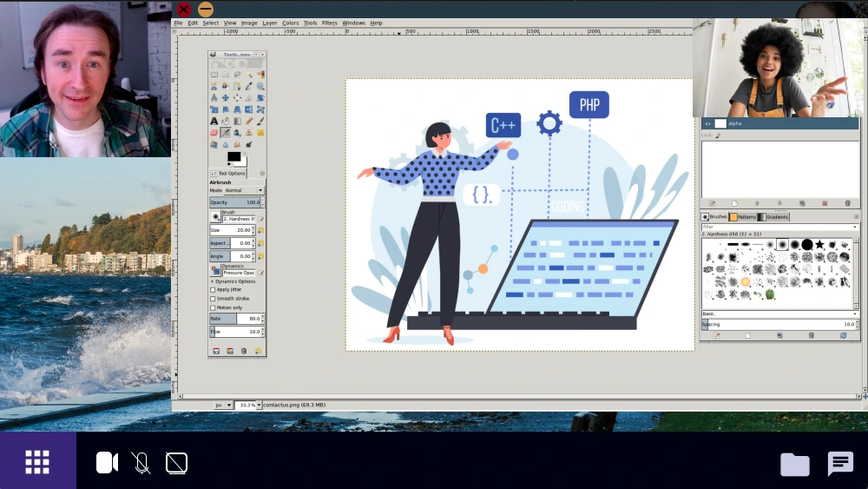Open the chat message button
Screen dimensions: 868x489
coord(840,464)
